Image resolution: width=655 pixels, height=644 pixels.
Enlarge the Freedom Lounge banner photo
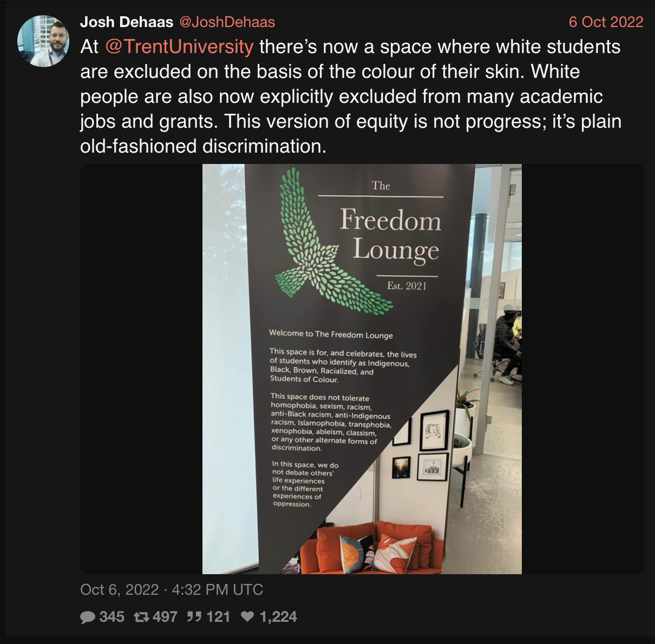(x=362, y=369)
